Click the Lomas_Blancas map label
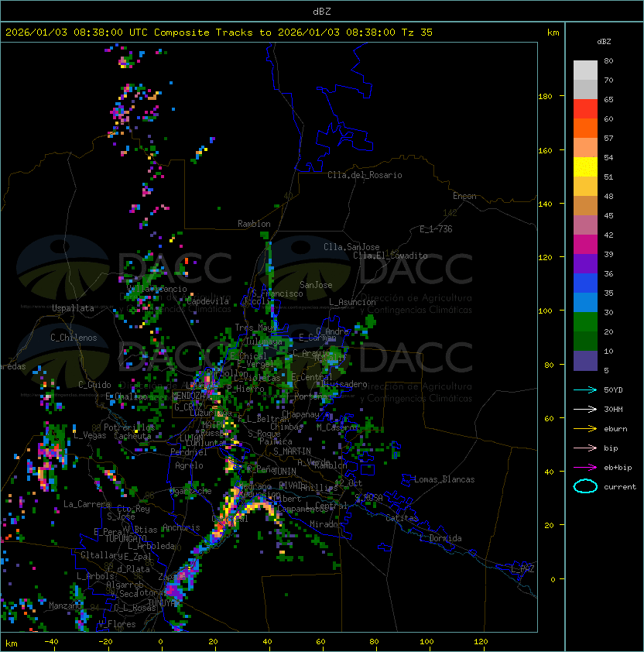 tap(444, 479)
